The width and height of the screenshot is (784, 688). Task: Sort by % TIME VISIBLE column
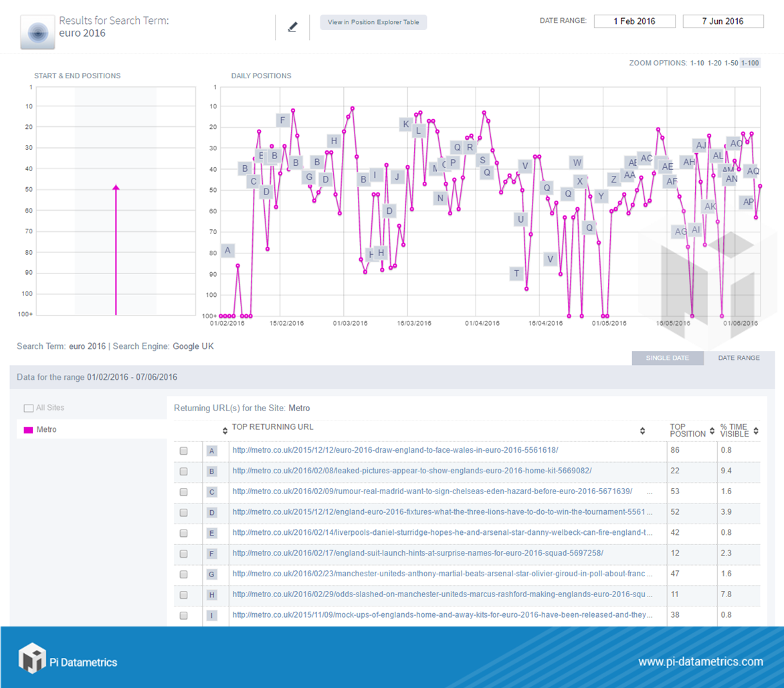pyautogui.click(x=756, y=431)
